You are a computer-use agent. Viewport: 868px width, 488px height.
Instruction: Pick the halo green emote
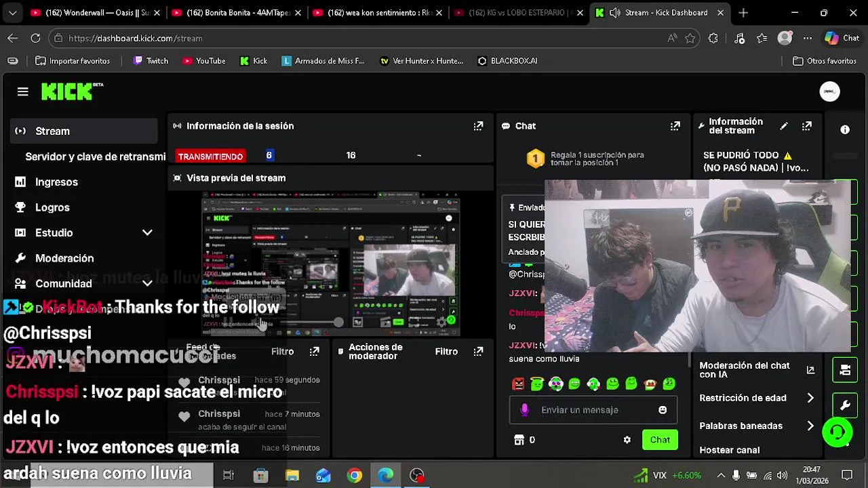coord(537,384)
